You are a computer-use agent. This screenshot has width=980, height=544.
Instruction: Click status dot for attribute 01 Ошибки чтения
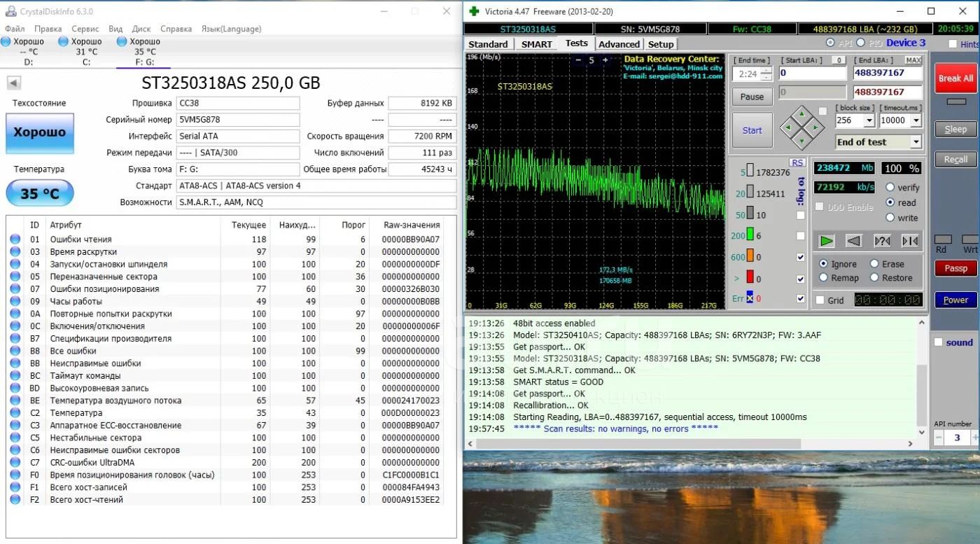[15, 239]
